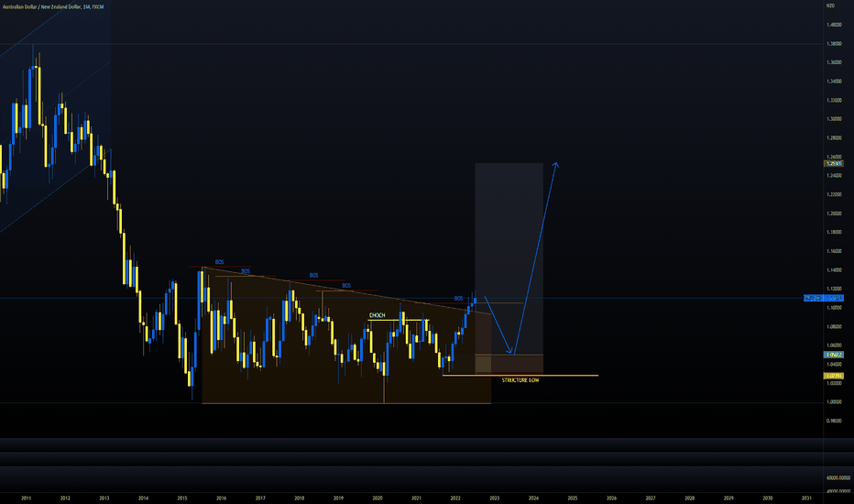Click the 0.98000 price axis label
This screenshot has width=854, height=504.
pyautogui.click(x=834, y=421)
